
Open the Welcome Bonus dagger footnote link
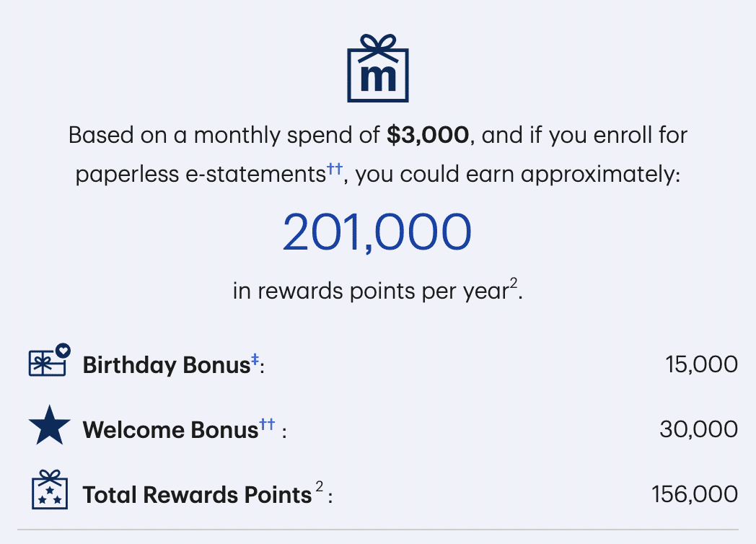267,424
